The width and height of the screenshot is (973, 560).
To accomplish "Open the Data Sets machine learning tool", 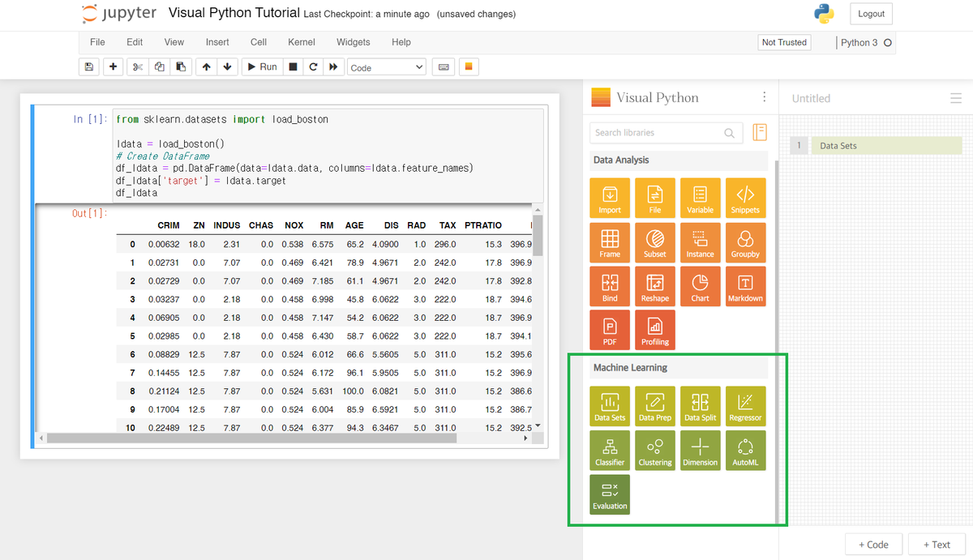I will click(610, 406).
